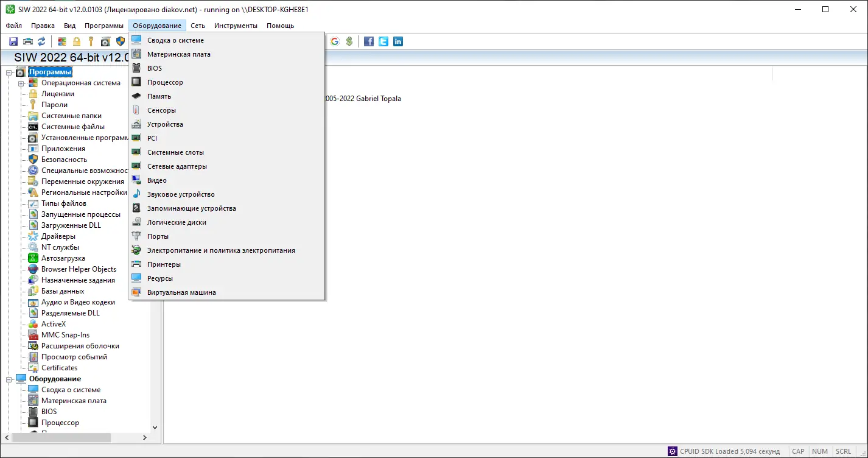Expand the Операционная система tree node
Screen dimensions: 868x458
pyautogui.click(x=21, y=83)
